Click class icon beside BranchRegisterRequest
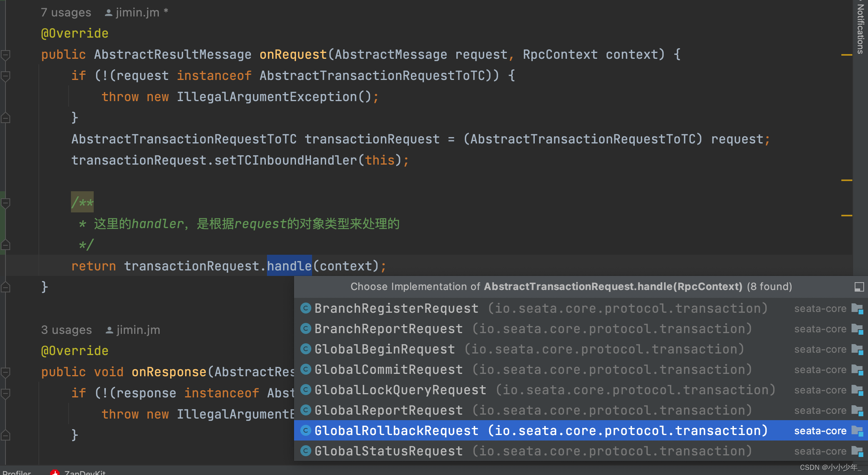This screenshot has height=475, width=868. coord(305,308)
